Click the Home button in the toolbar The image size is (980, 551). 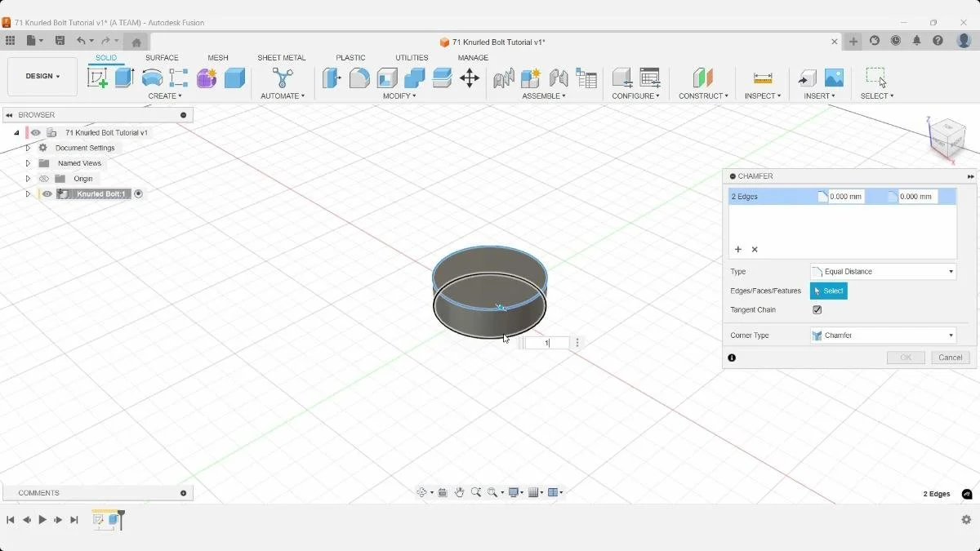[136, 42]
